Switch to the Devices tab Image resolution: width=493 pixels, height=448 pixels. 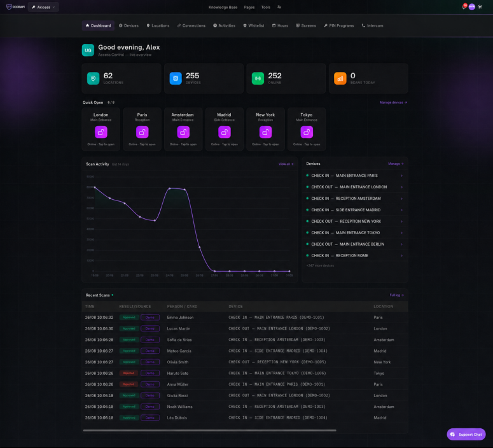click(x=128, y=25)
